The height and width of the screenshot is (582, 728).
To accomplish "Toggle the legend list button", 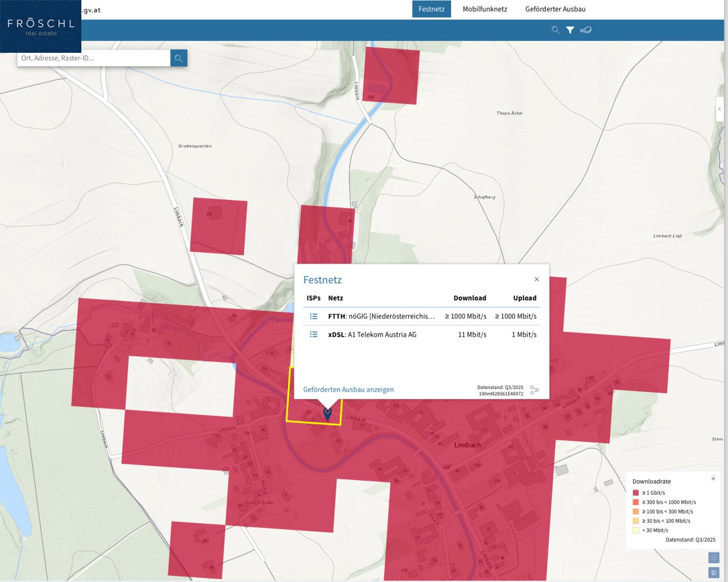I will tap(713, 558).
